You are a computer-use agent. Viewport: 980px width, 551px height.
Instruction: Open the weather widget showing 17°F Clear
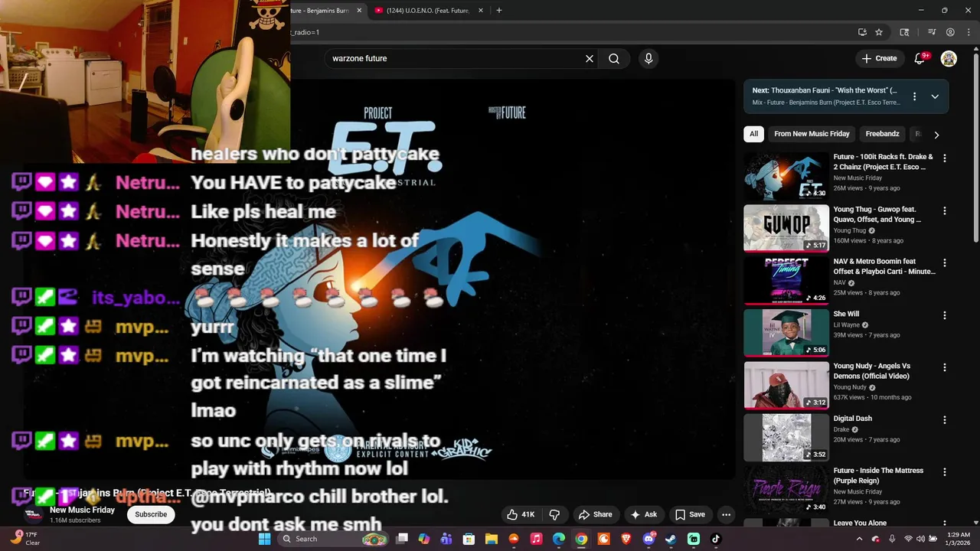[26, 539]
